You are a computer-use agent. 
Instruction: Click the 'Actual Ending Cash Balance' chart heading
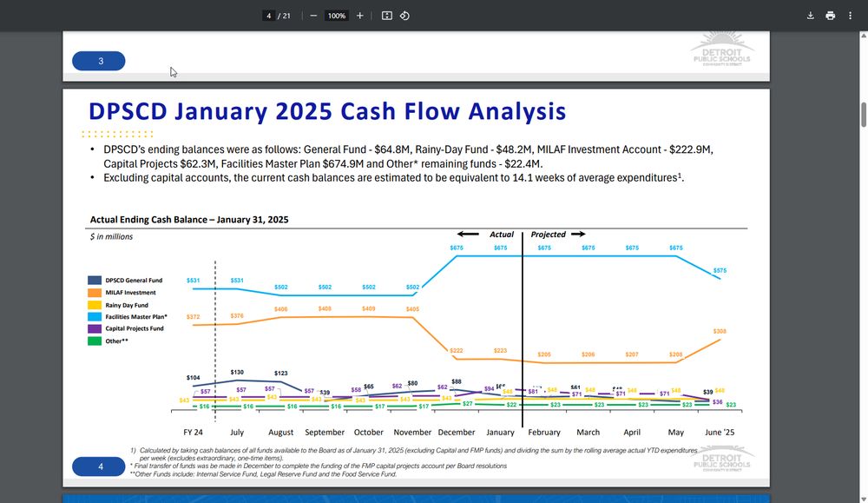(x=189, y=220)
